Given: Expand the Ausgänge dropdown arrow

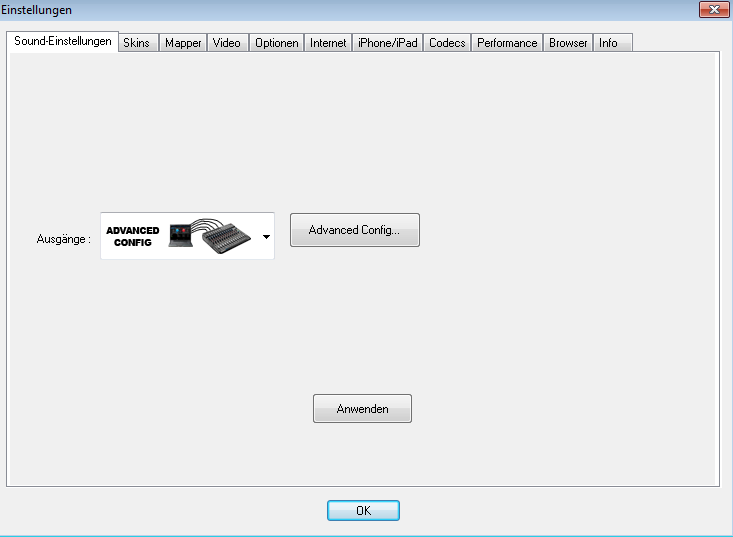Looking at the screenshot, I should click(266, 237).
